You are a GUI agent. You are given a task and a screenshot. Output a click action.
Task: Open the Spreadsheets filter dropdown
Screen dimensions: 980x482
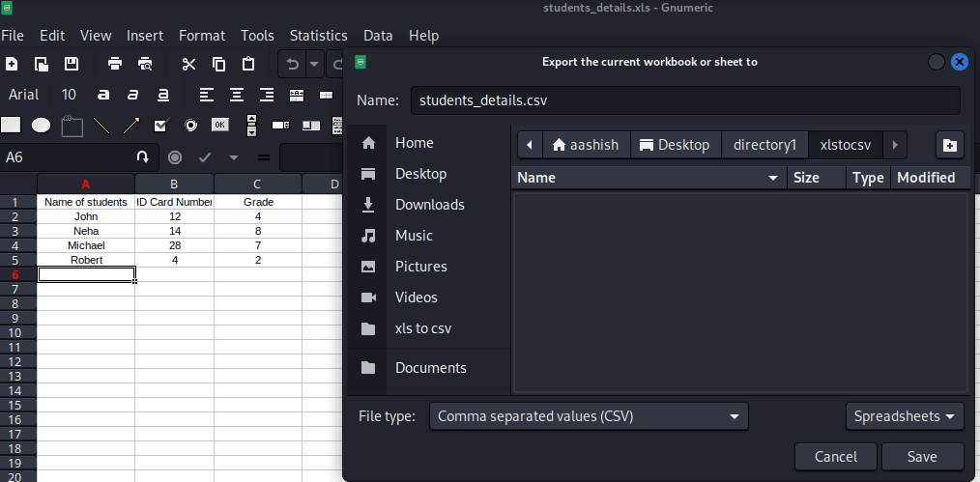905,416
